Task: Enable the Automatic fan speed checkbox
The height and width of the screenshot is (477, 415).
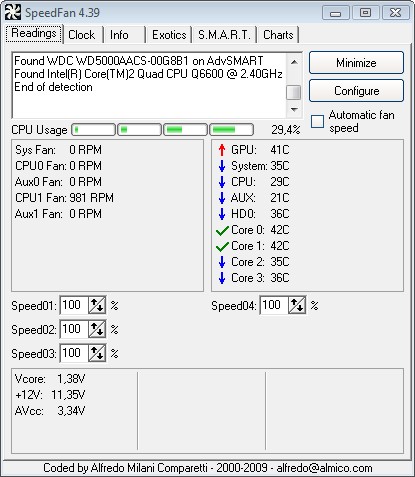Action: pos(317,121)
